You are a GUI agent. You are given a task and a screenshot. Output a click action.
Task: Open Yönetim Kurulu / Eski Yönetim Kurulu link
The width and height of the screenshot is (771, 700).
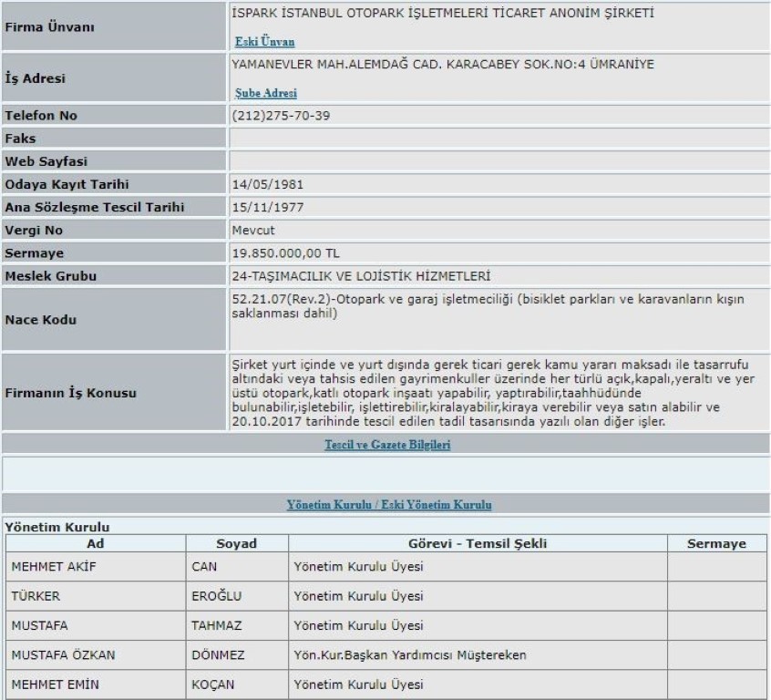[389, 504]
